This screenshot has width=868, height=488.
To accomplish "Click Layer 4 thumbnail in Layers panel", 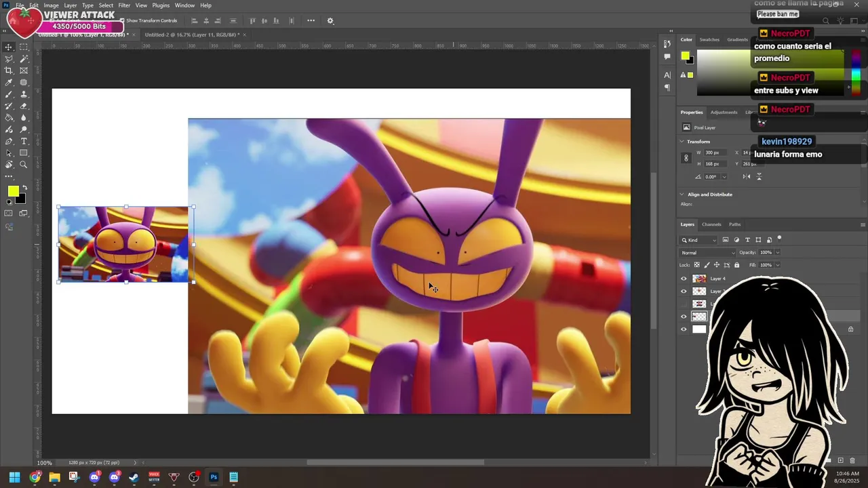I will (x=699, y=279).
